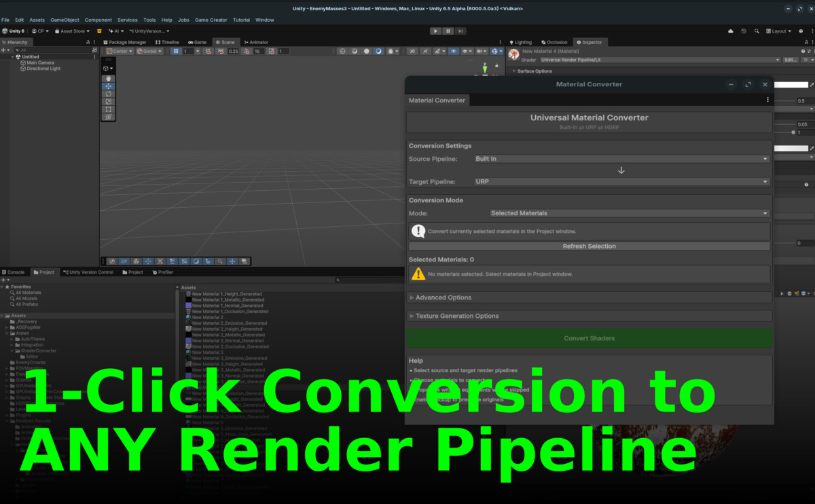Select the Hand (View) tool

click(x=109, y=79)
